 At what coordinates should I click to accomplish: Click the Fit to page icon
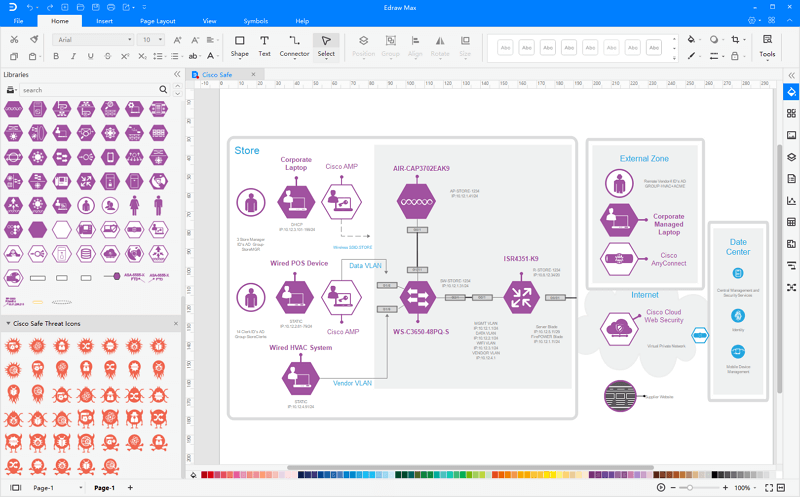point(769,488)
